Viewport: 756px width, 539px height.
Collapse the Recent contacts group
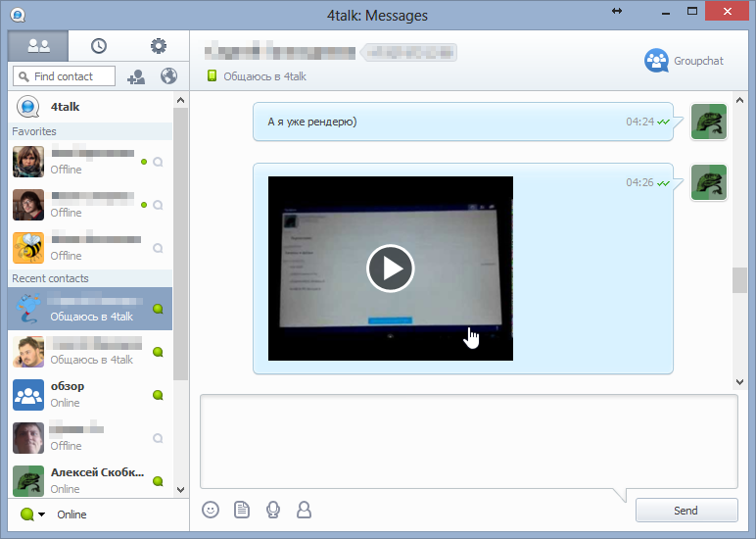(x=50, y=278)
